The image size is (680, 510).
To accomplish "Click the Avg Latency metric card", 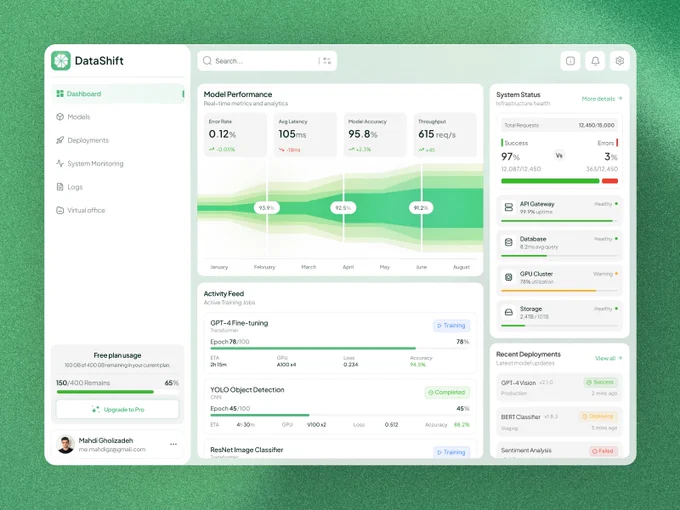I will [x=305, y=134].
